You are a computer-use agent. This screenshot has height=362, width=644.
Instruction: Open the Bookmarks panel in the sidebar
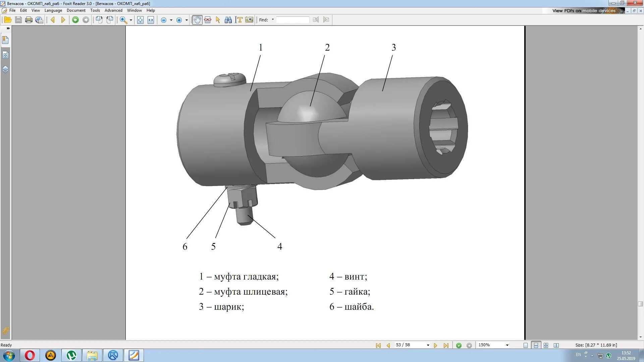5,40
